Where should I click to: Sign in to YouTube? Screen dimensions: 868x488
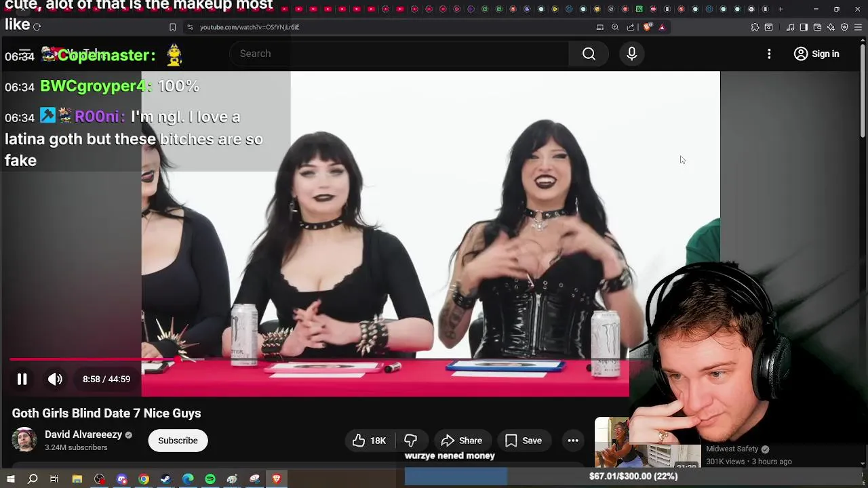pyautogui.click(x=816, y=54)
